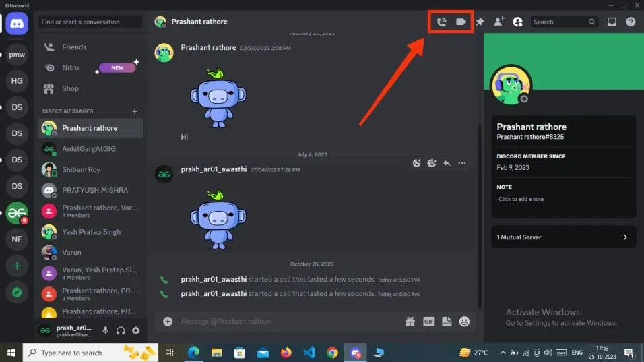The width and height of the screenshot is (644, 362).
Task: Explore discoverable servers
Action: coord(17,292)
